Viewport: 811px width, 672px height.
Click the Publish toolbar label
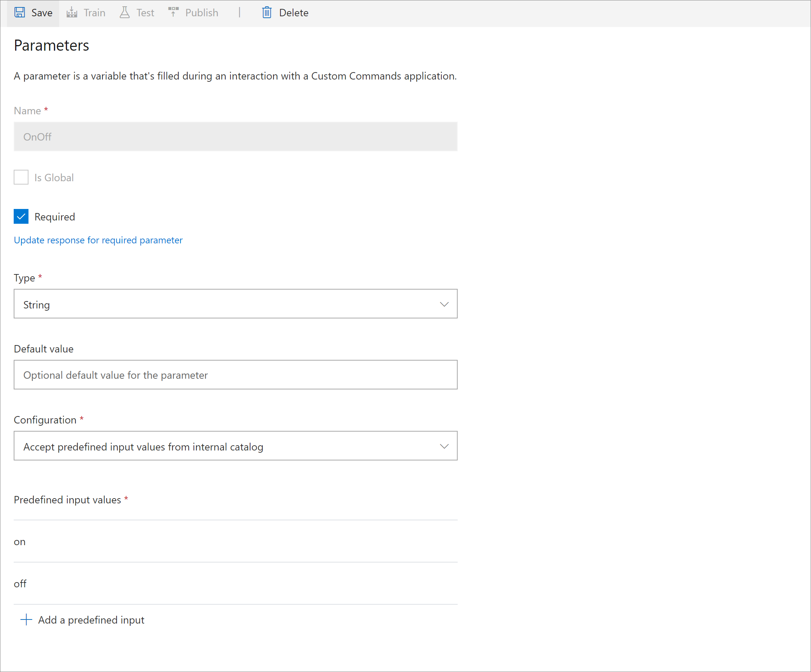202,13
